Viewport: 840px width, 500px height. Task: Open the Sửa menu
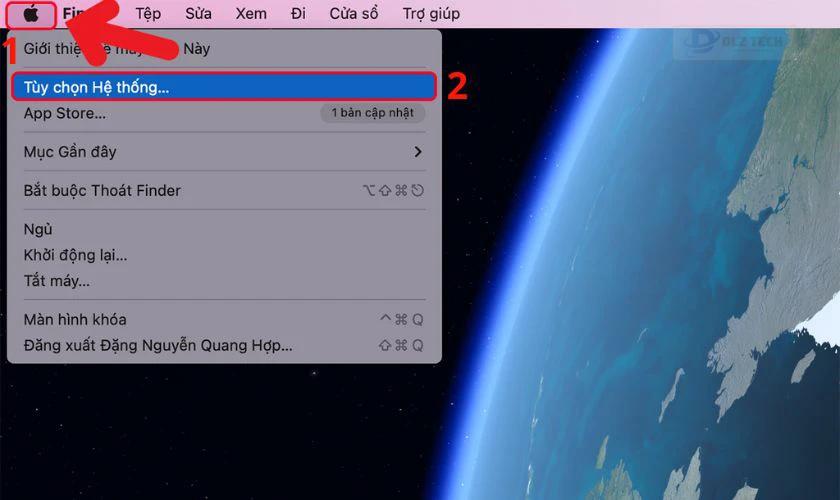point(198,13)
